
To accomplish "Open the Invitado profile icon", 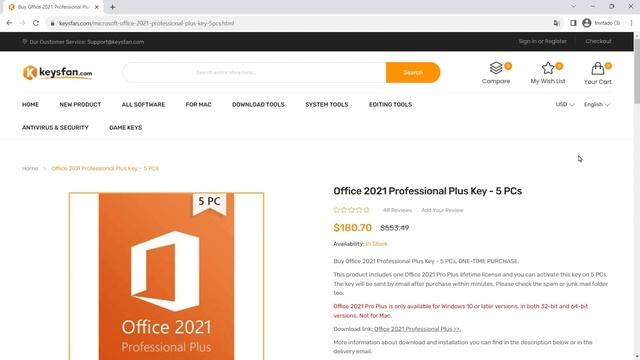I will click(587, 23).
